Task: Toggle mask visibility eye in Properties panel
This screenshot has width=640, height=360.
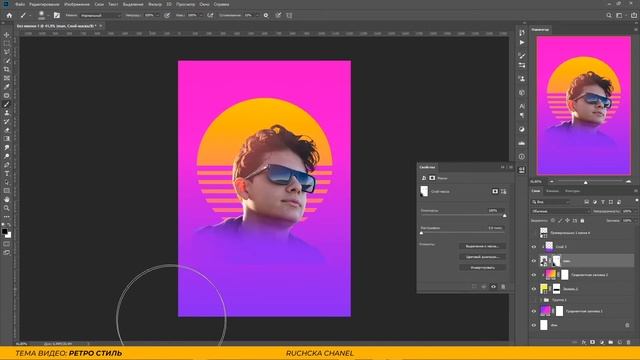Action: [493, 287]
